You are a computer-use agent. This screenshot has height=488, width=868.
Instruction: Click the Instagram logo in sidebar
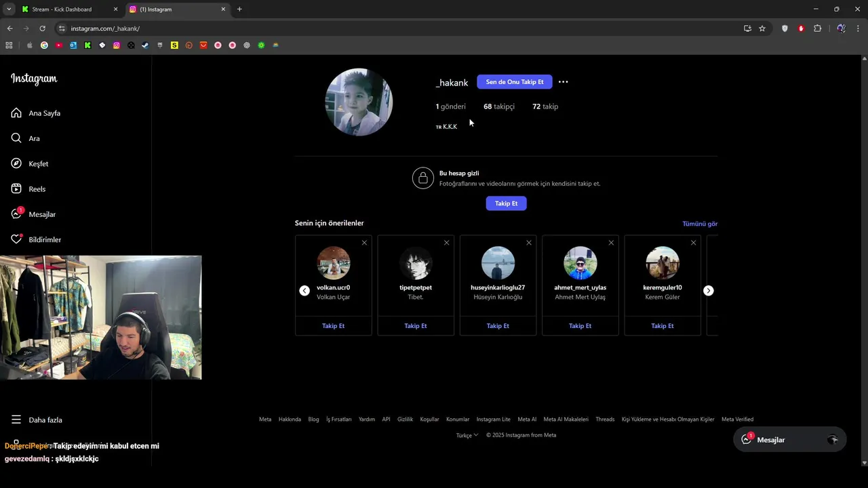[34, 79]
